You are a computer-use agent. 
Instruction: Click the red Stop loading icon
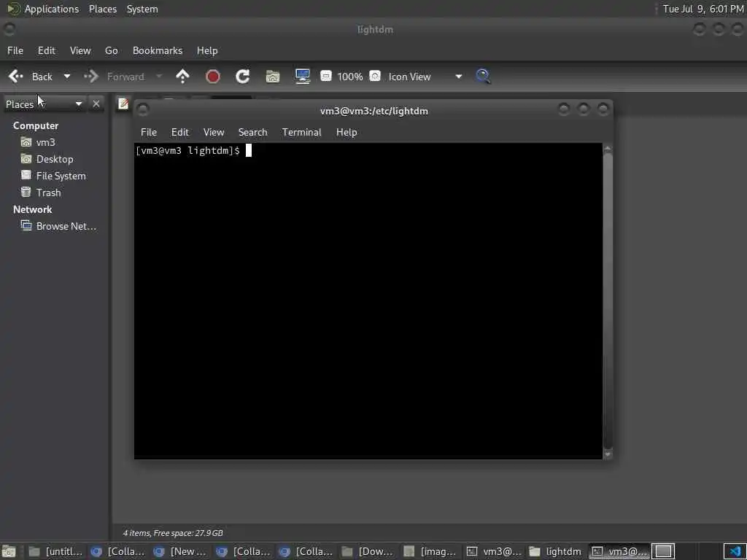(x=213, y=76)
